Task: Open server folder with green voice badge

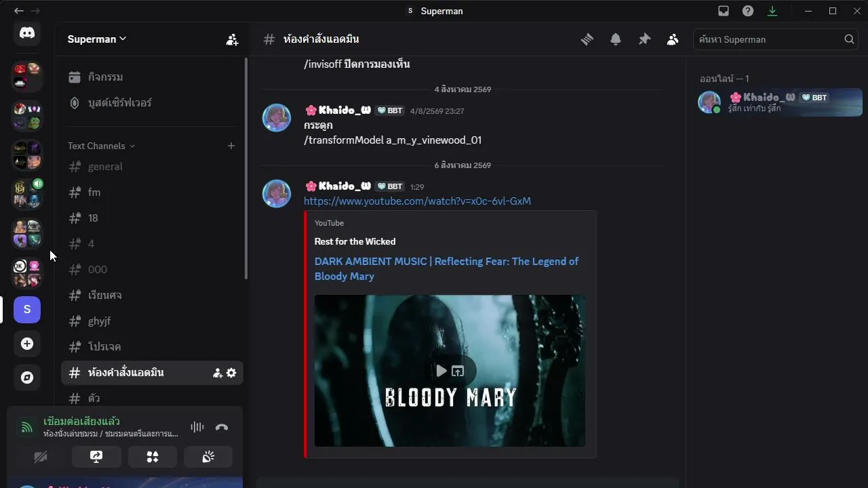Action: coord(27,194)
